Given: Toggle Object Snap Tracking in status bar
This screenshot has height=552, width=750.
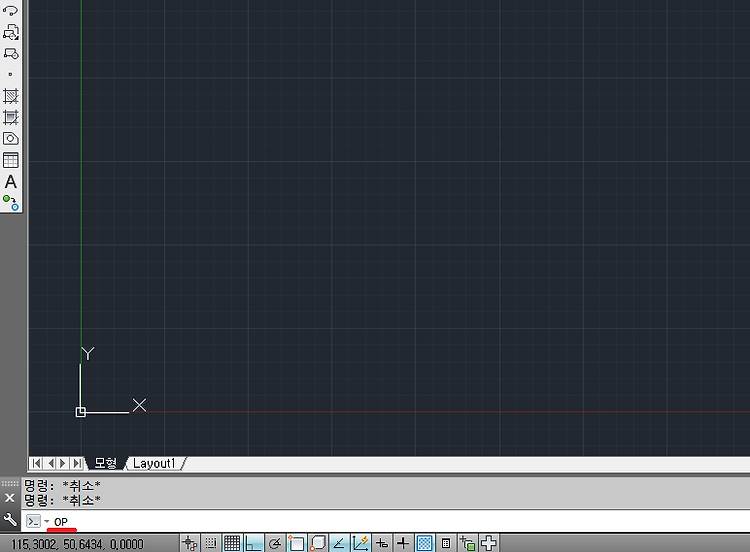Looking at the screenshot, I should click(339, 543).
